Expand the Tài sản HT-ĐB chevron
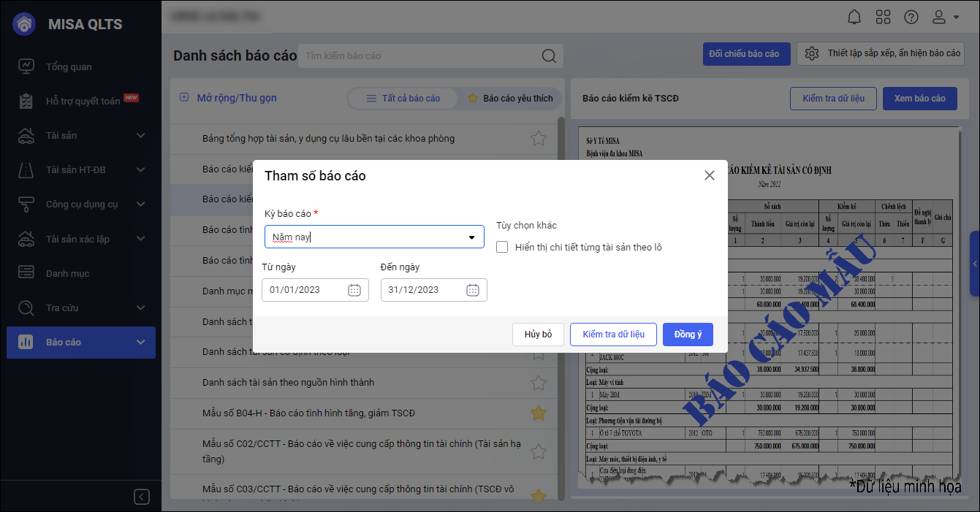The height and width of the screenshot is (512, 980). coord(141,169)
